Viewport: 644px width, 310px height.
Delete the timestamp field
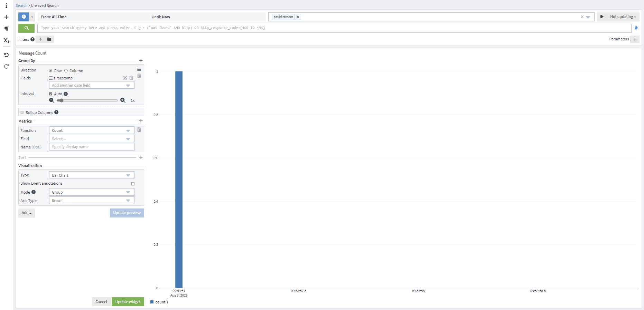pos(131,78)
